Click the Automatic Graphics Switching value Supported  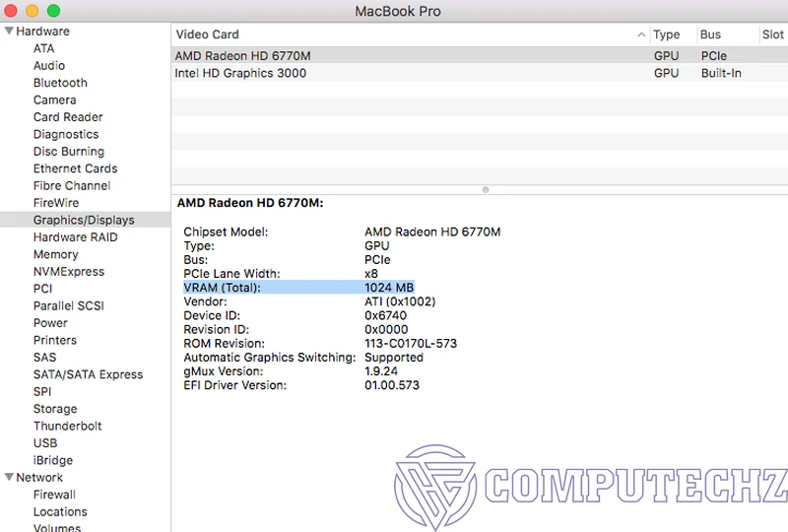point(394,358)
